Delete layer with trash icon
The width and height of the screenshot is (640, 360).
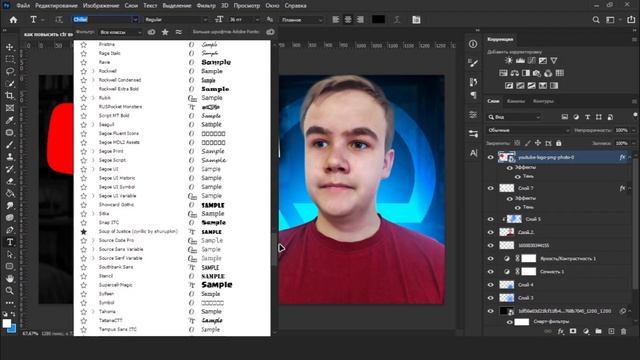pos(623,331)
